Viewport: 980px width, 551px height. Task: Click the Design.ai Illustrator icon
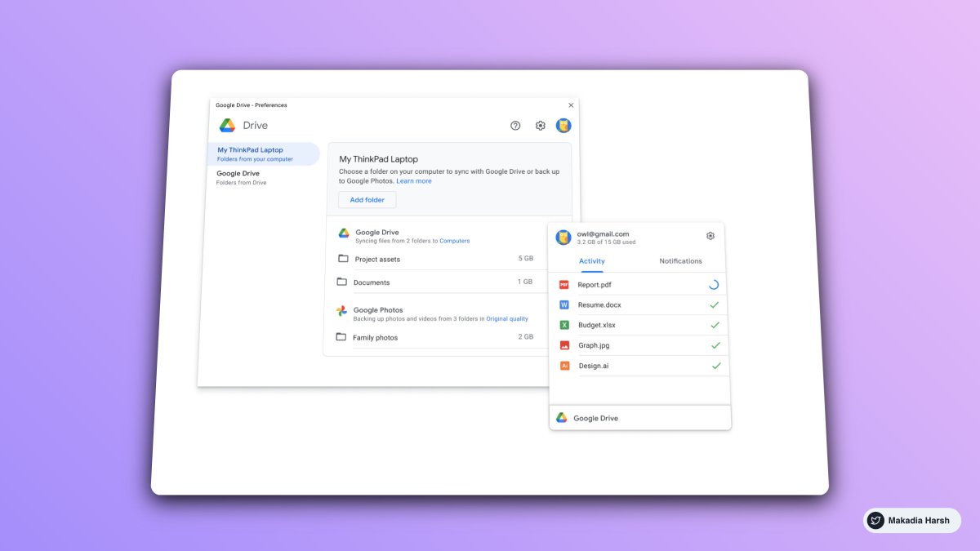click(x=564, y=366)
